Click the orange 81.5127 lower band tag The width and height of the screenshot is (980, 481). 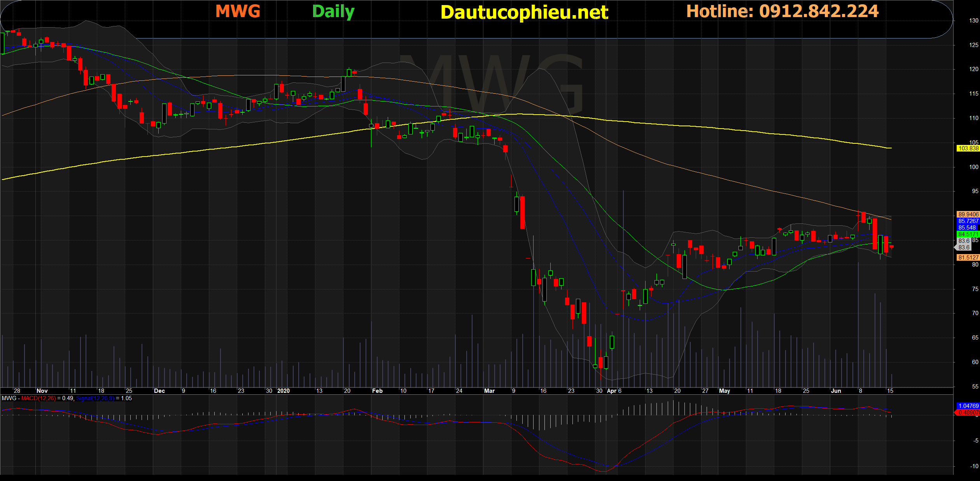(x=968, y=258)
